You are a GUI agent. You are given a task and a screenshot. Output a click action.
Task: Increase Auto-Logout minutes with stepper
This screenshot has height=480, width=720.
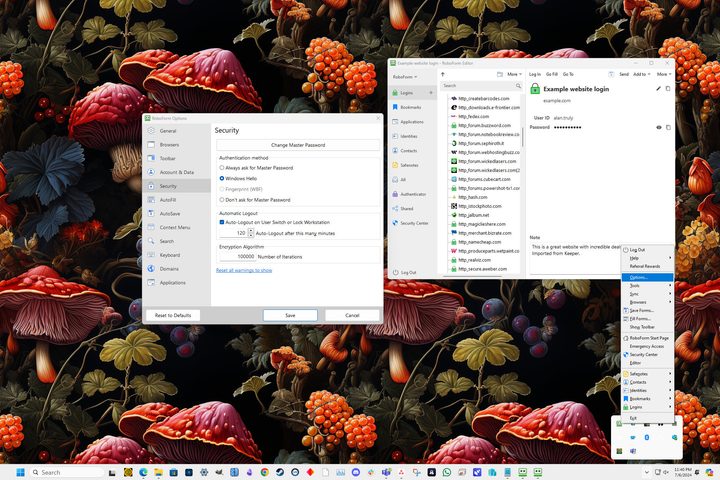click(251, 231)
